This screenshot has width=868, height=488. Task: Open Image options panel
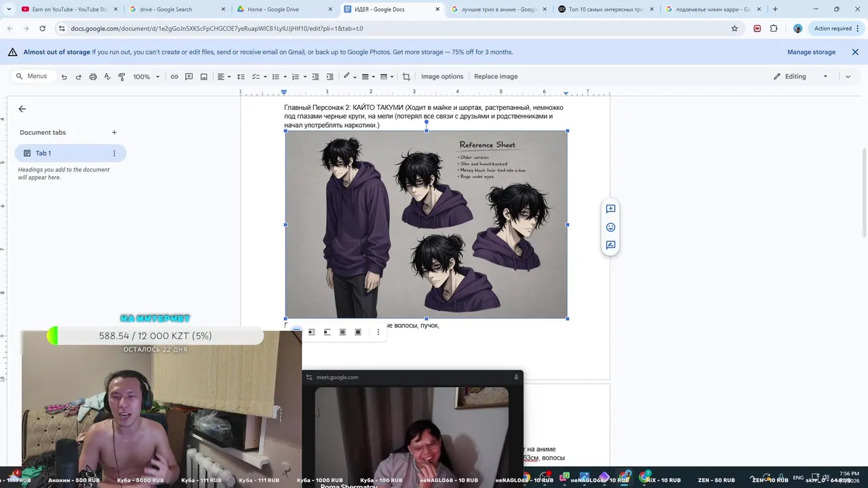point(442,77)
